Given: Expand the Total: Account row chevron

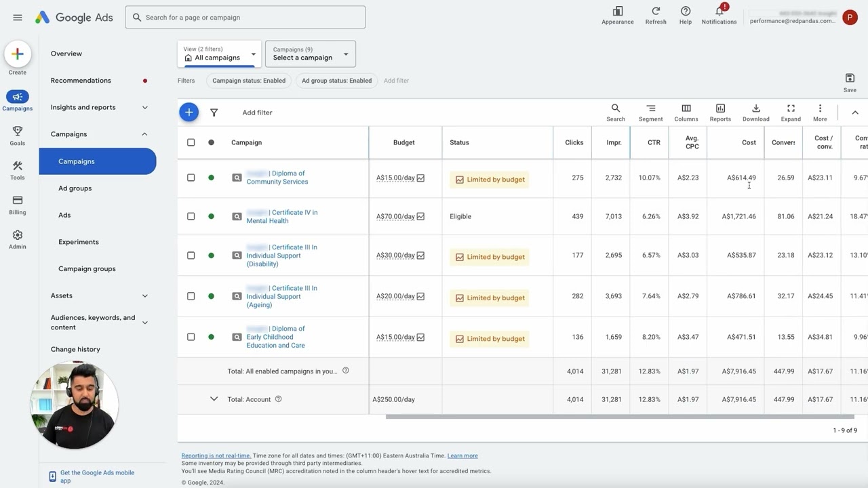Looking at the screenshot, I should click(214, 399).
